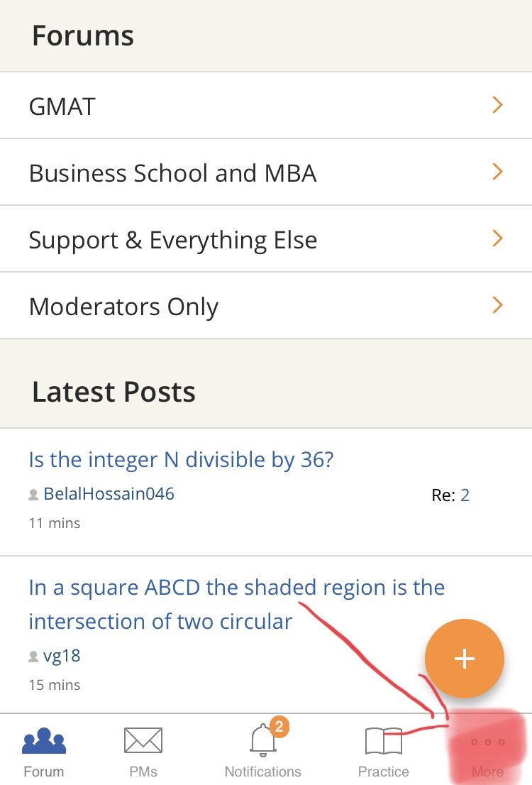Image resolution: width=532 pixels, height=785 pixels.
Task: Open the Practice book icon
Action: point(383,741)
